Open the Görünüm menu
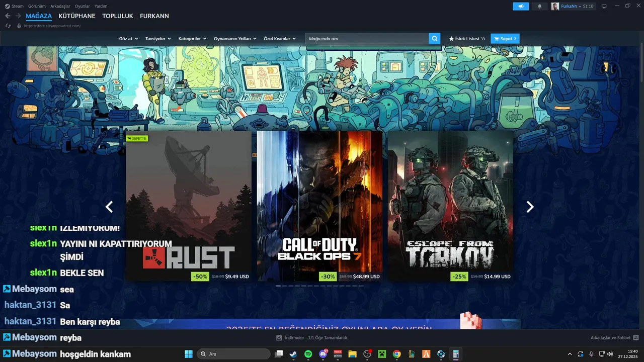The width and height of the screenshot is (644, 362). (37, 6)
